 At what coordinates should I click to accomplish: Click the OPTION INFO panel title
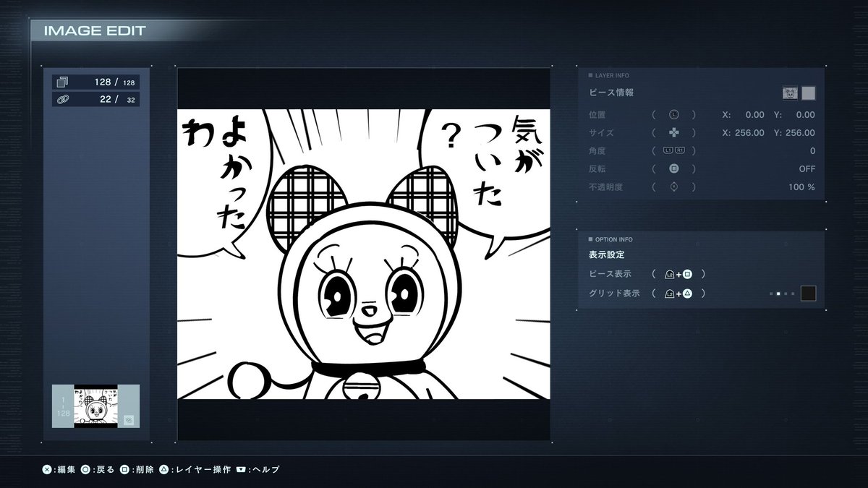coord(613,239)
